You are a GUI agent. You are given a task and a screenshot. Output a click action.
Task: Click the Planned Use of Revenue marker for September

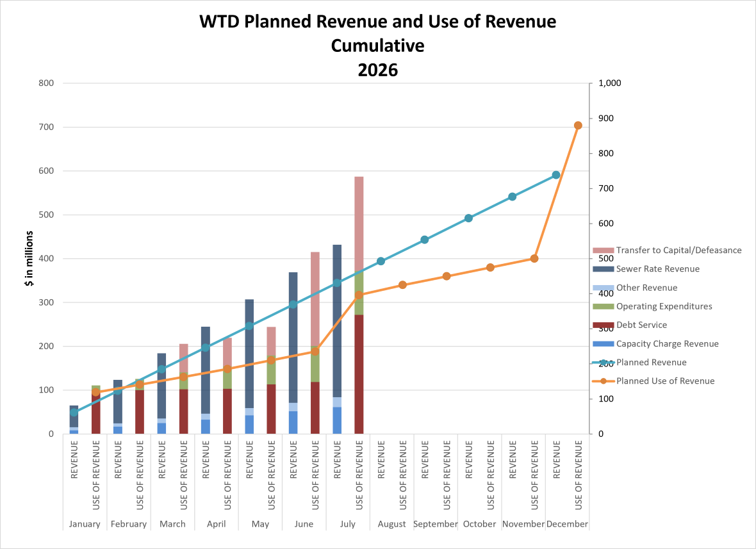[447, 276]
